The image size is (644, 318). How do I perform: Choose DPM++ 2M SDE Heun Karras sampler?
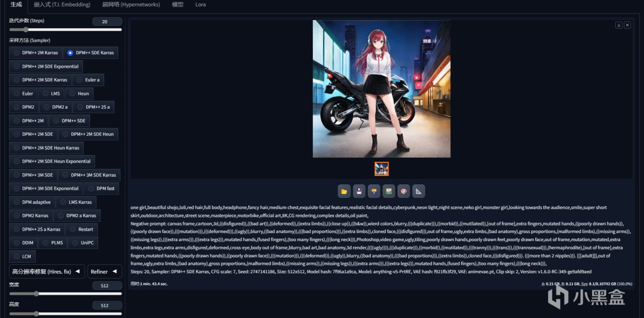pyautogui.click(x=46, y=148)
